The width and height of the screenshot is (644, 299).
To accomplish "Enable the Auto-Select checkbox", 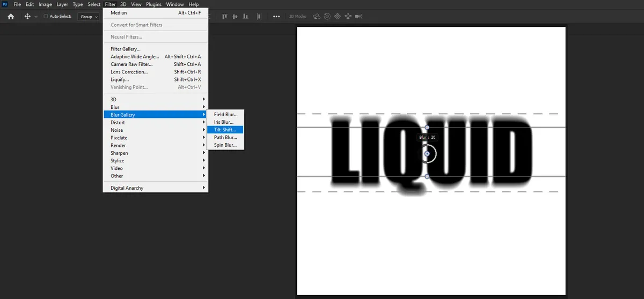I will point(46,17).
